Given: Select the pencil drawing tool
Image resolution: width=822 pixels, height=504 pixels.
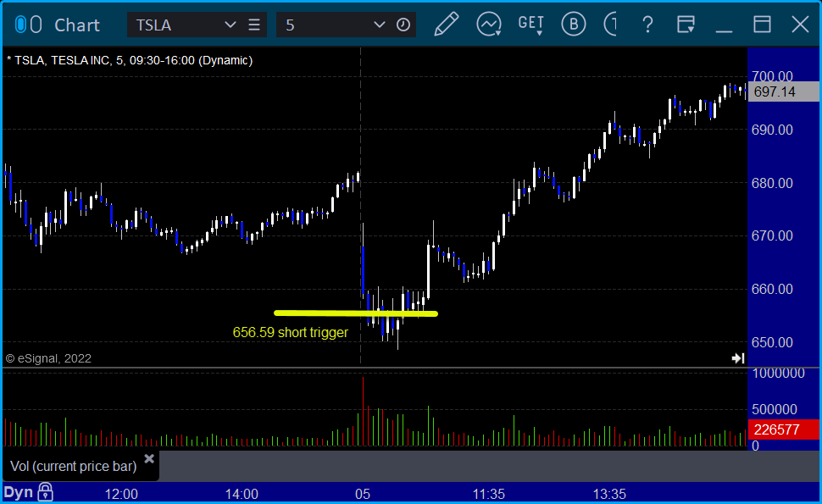Looking at the screenshot, I should (446, 24).
